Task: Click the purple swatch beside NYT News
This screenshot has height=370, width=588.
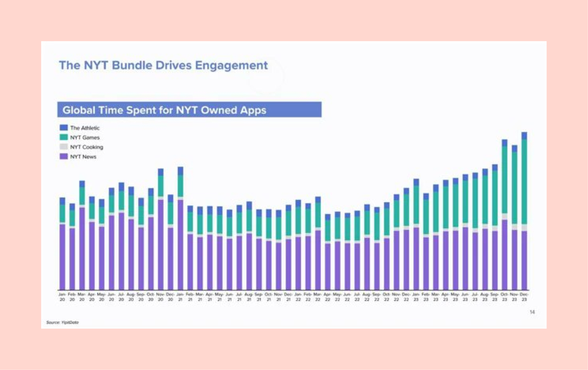Action: click(64, 156)
